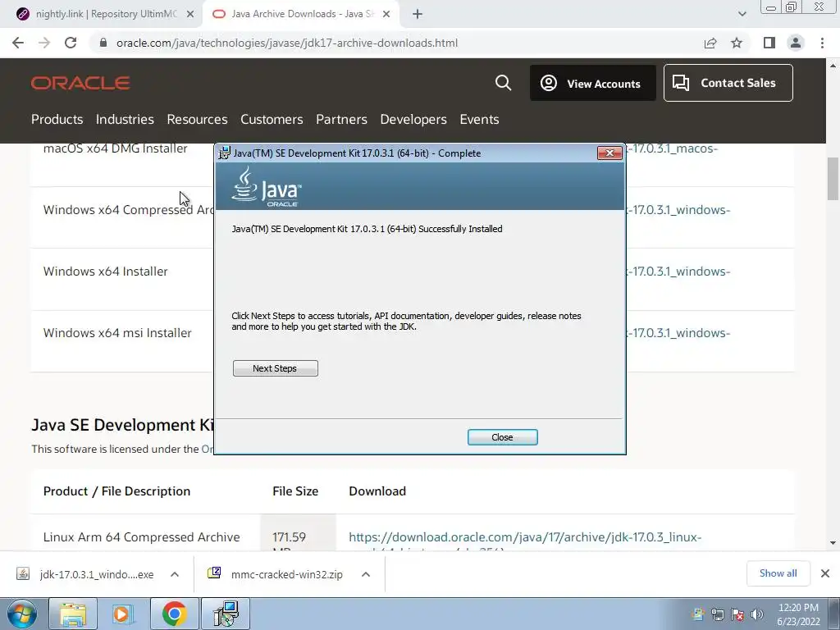
Task: Bookmark this page with the star icon
Action: (737, 43)
